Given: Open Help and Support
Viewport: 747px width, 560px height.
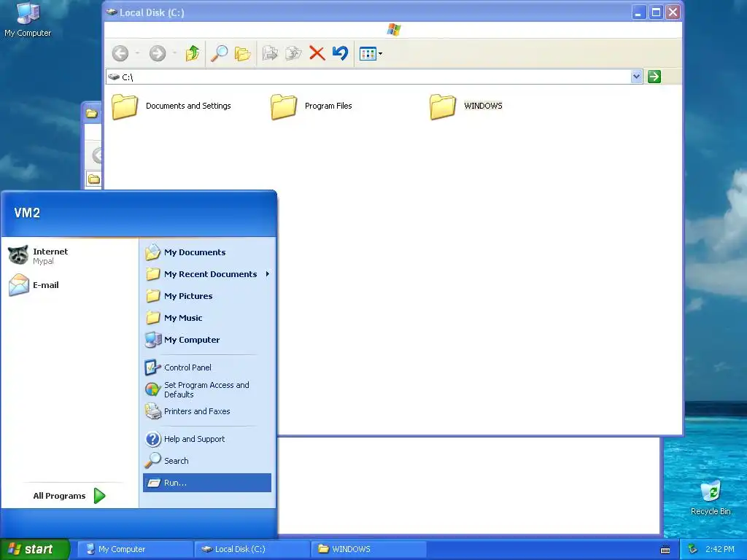Looking at the screenshot, I should coord(207,439).
